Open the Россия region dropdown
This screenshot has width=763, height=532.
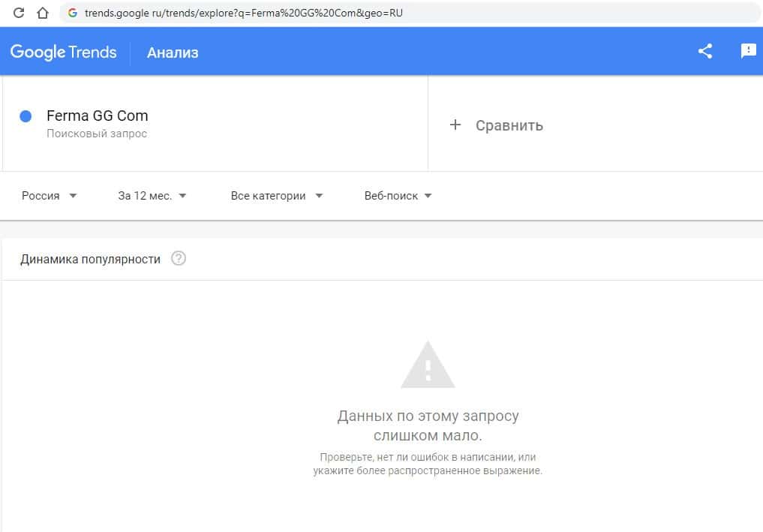(50, 196)
